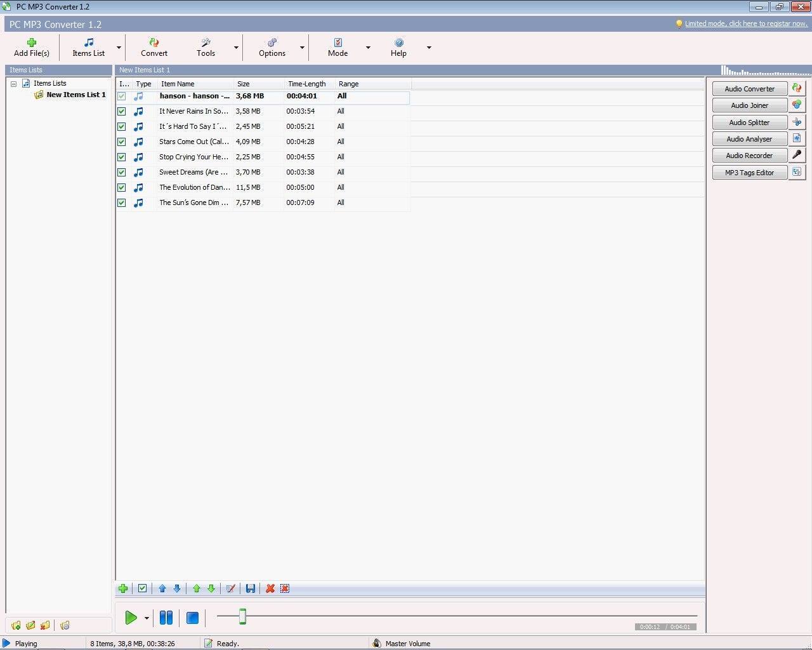Uncheck the 'Stars Come Out' item checkbox

pos(122,142)
